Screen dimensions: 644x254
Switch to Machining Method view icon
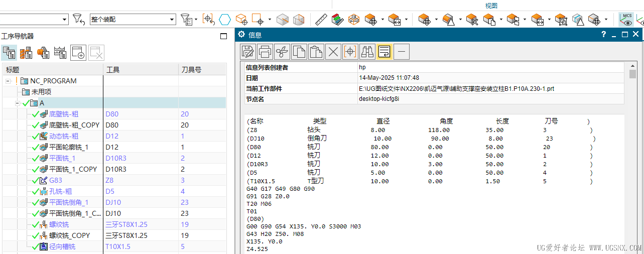60,52
